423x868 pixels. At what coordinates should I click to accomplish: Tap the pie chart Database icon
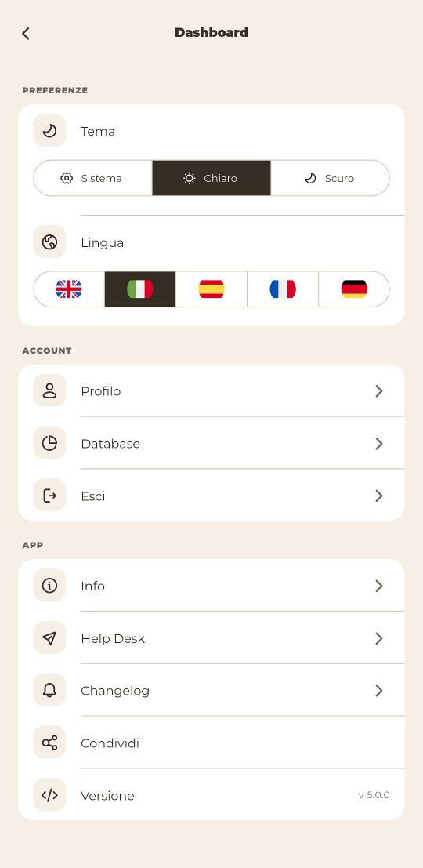[50, 444]
